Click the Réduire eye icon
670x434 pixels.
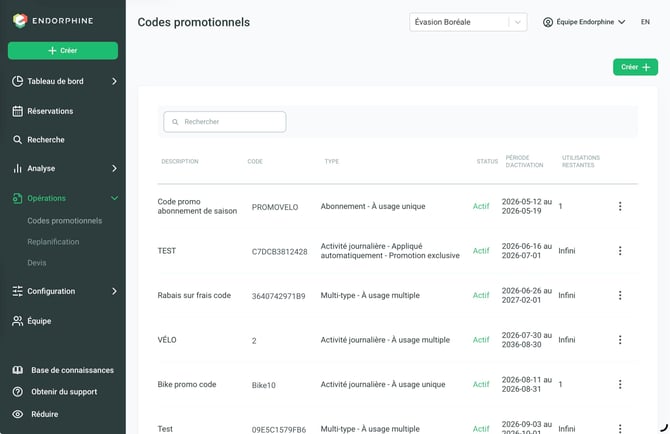pyautogui.click(x=18, y=414)
